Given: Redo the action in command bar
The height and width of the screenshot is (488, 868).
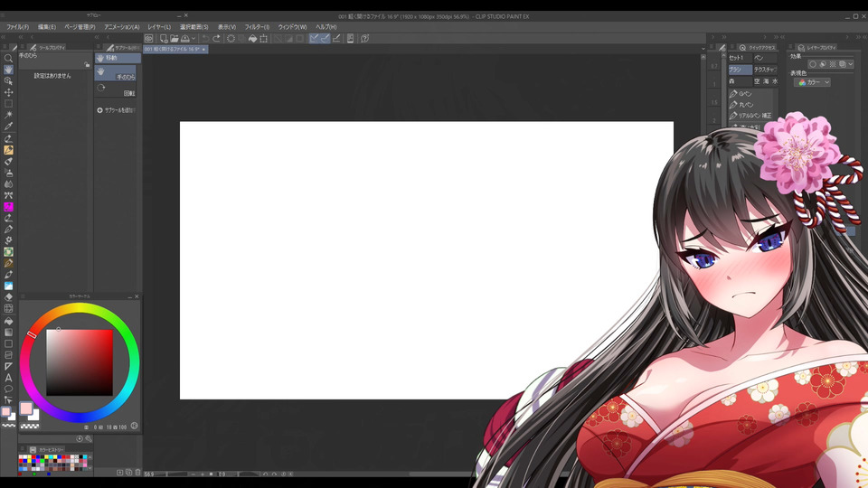Looking at the screenshot, I should click(x=216, y=38).
